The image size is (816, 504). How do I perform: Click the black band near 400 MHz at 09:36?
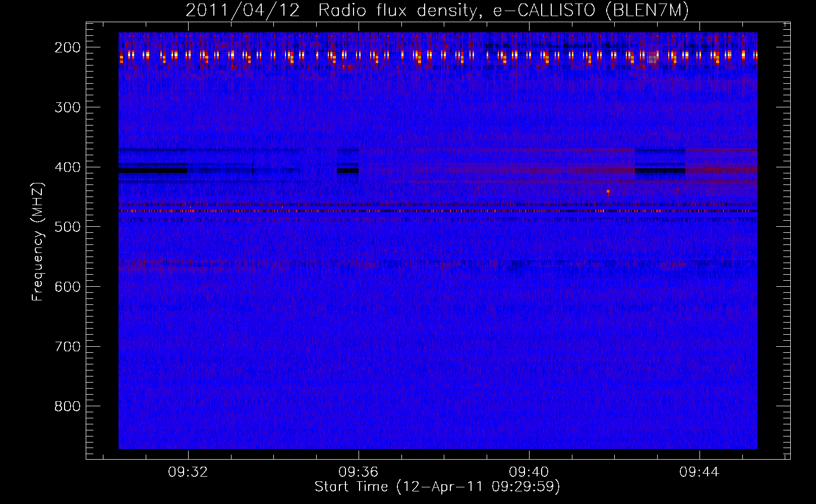(x=347, y=171)
